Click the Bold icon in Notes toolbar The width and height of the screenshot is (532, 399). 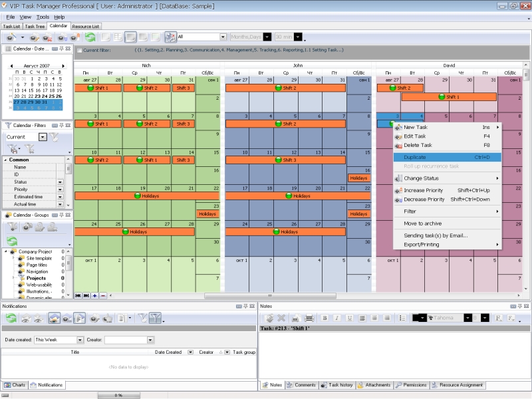(x=325, y=318)
